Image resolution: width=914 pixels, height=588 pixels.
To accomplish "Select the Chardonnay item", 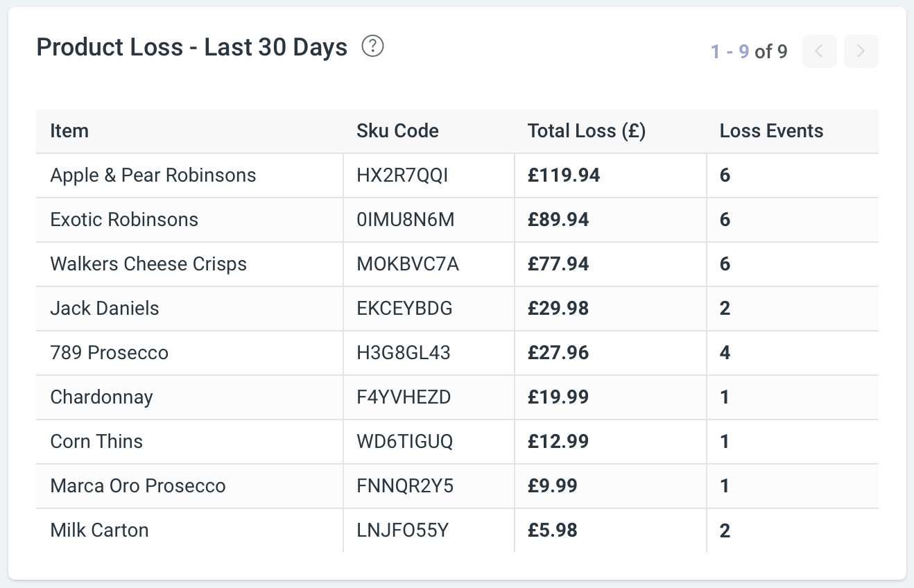I will (x=101, y=397).
